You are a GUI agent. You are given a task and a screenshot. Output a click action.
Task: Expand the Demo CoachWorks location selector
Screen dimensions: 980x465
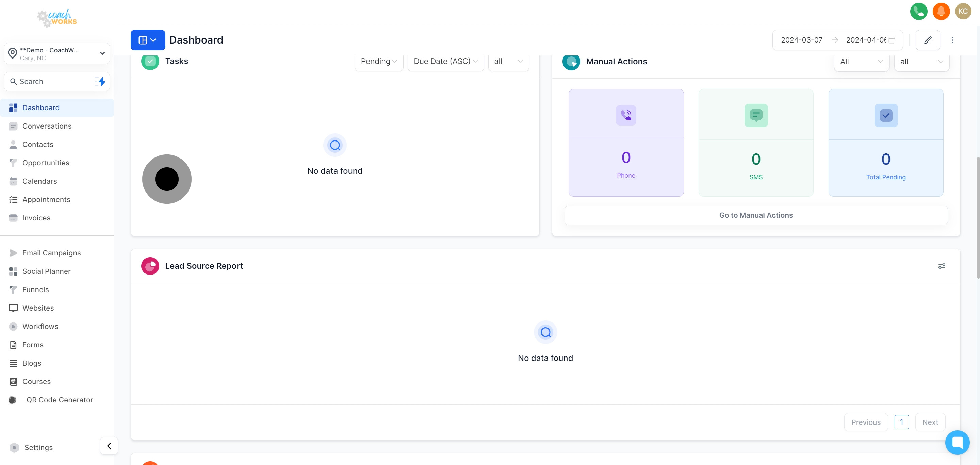pos(57,54)
